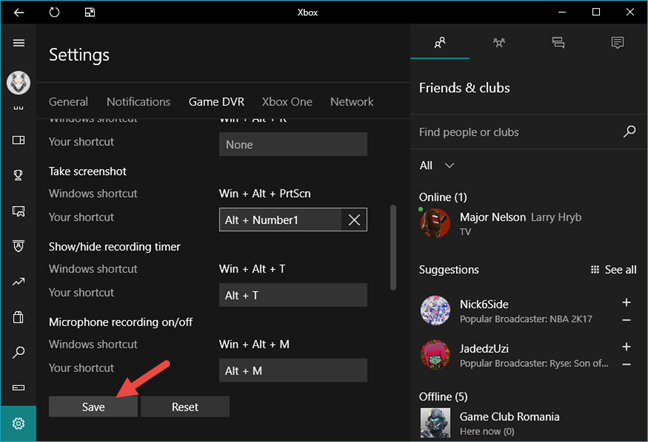Switch to the Network tab

352,102
